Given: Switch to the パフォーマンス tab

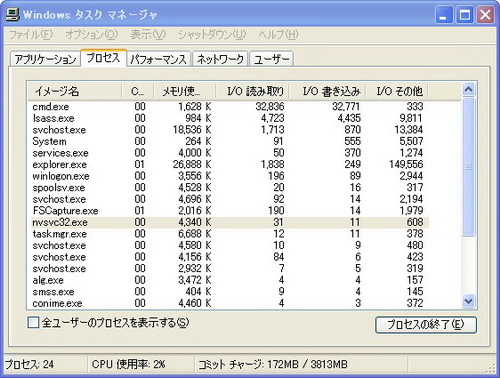Looking at the screenshot, I should (158, 59).
